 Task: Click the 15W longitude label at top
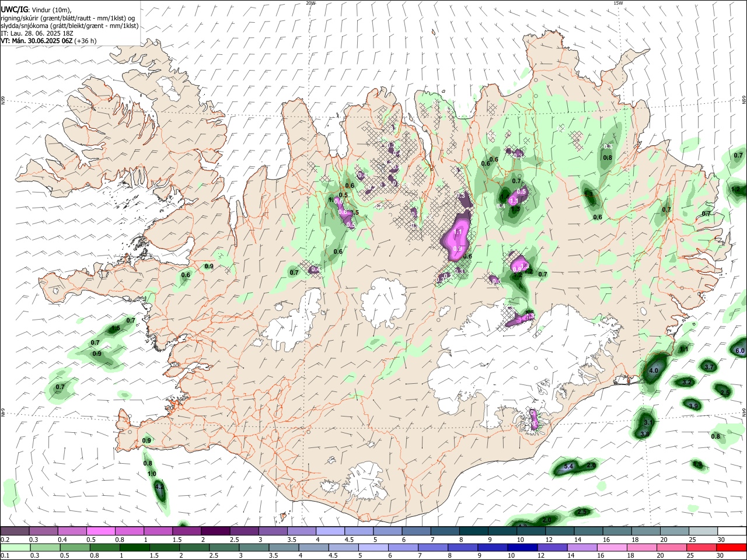coord(618,3)
